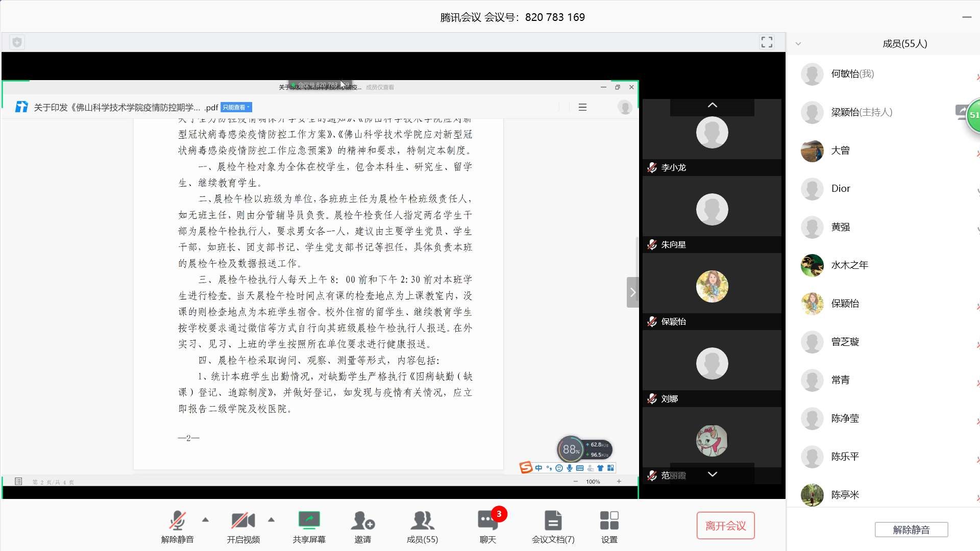Collapse video strip with side arrow
Image resolution: width=980 pixels, height=551 pixels.
[632, 292]
